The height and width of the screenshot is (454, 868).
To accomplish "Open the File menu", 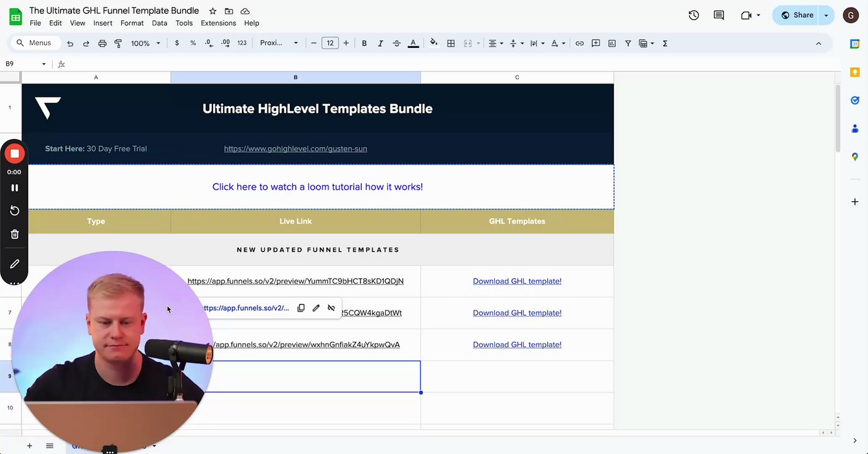I will tap(35, 23).
